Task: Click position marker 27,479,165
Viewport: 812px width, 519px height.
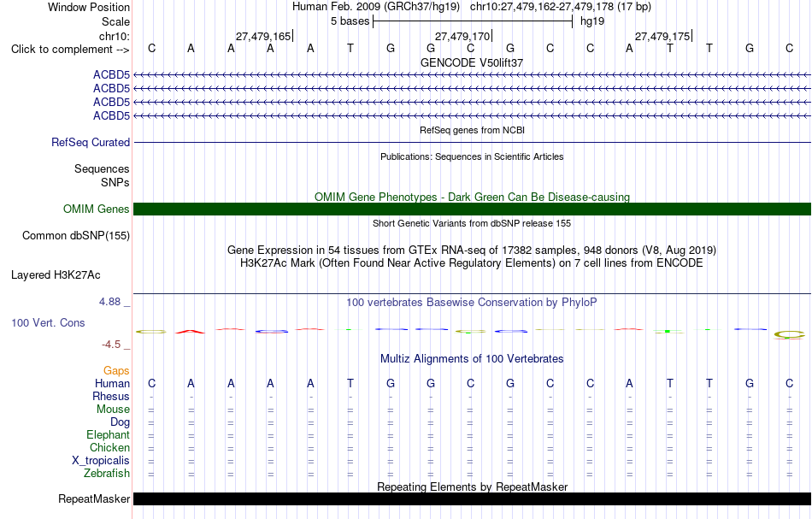Action: point(263,36)
